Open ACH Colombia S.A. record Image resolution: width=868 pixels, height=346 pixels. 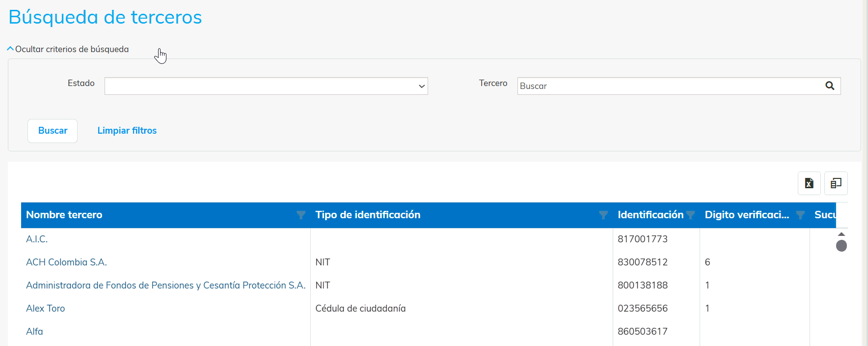click(66, 262)
